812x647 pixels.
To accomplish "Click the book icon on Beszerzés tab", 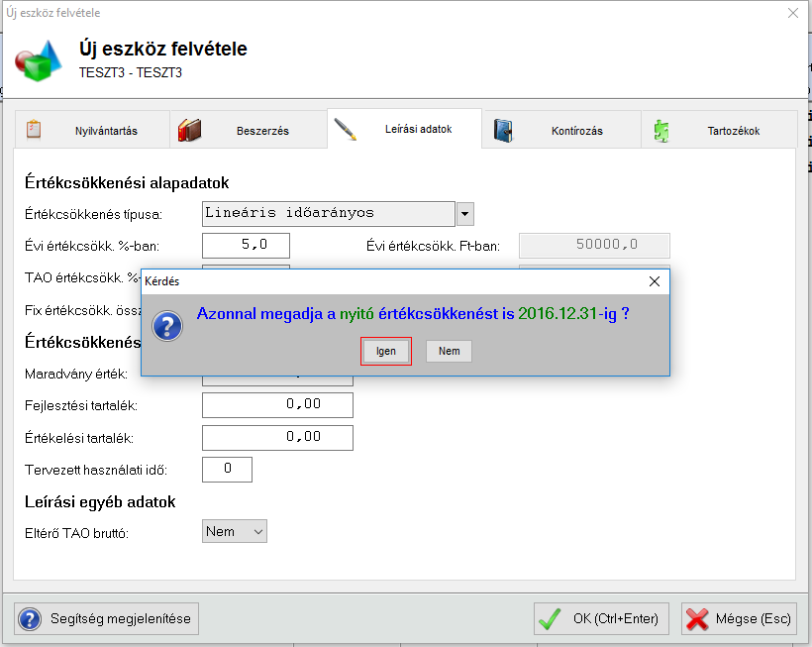I will click(189, 130).
